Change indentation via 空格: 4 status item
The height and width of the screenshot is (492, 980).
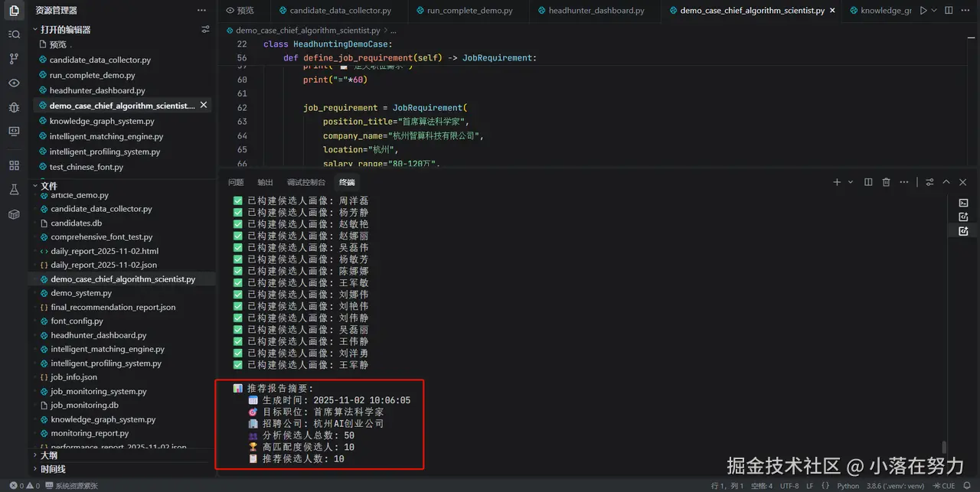(x=761, y=486)
